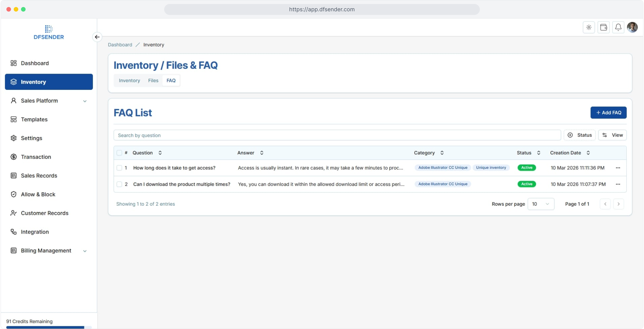The image size is (644, 329).
Task: Expand Billing Management submenu
Action: [85, 251]
